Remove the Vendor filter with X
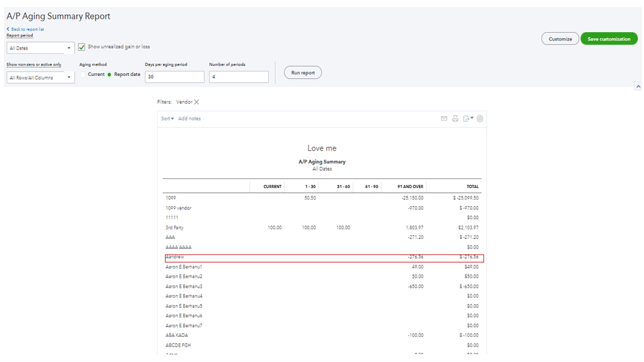Viewport: 644px width, 362px height. pos(197,102)
